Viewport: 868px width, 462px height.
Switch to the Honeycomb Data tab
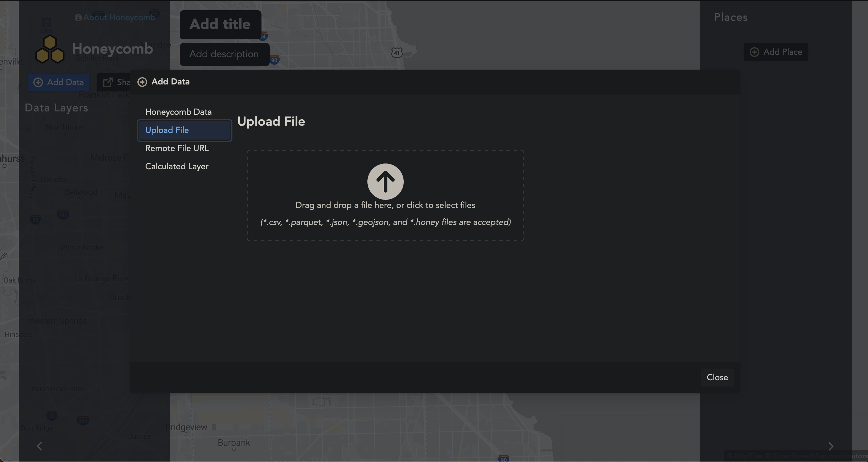[178, 111]
